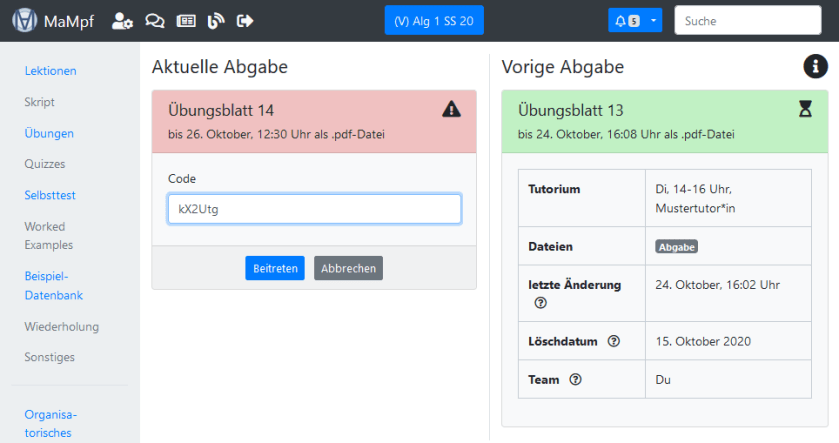The image size is (839, 443).
Task: Click the MaMpf logo icon
Action: click(24, 20)
